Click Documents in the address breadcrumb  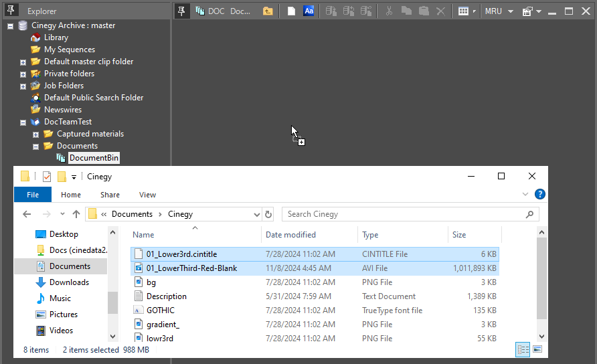pyautogui.click(x=132, y=214)
